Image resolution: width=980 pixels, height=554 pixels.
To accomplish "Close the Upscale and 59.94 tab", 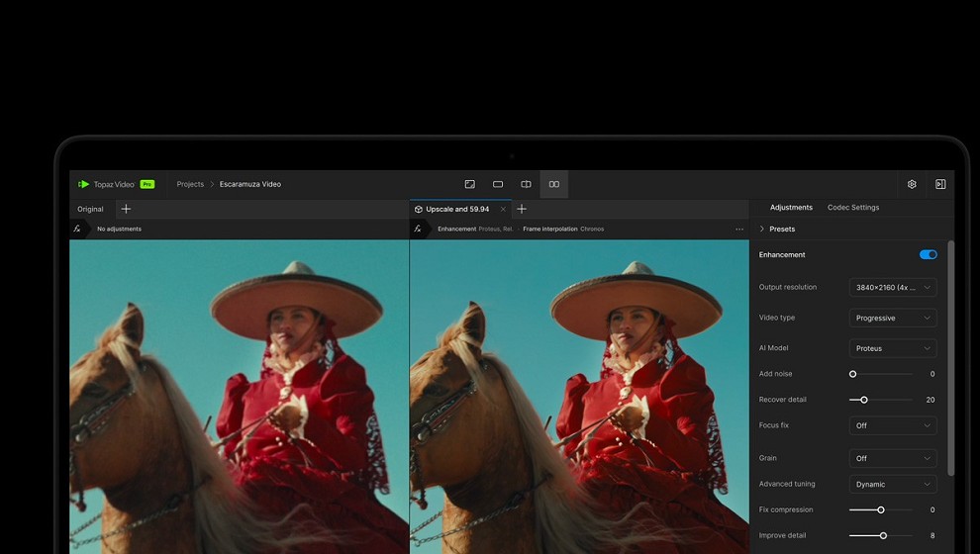I will [503, 209].
